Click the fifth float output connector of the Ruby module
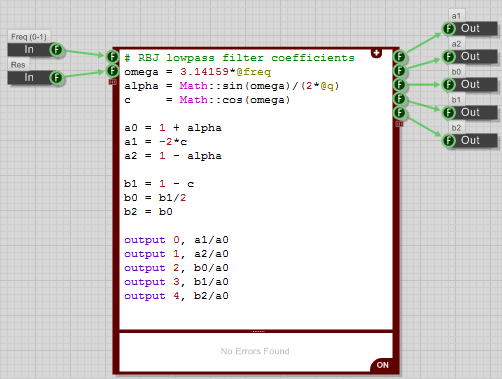502x379 pixels. pyautogui.click(x=399, y=113)
